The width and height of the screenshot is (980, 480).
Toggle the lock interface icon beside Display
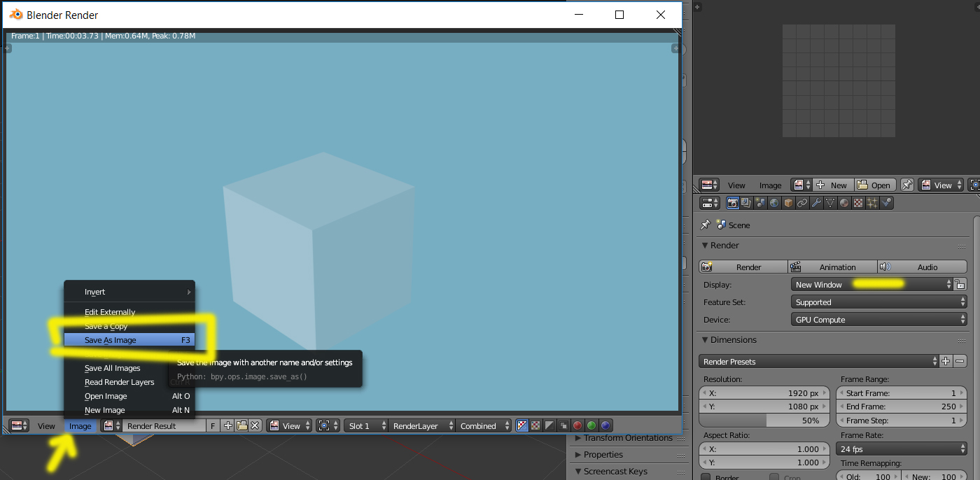coord(960,284)
